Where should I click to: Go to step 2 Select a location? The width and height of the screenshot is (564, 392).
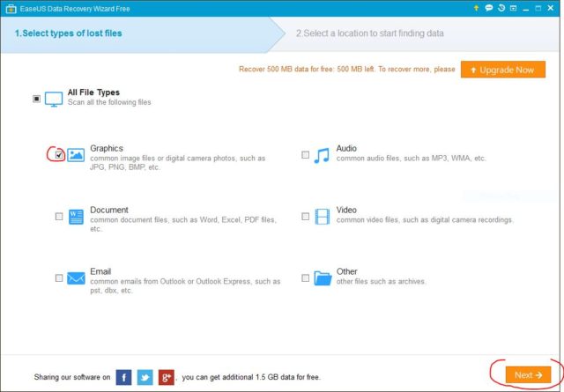tap(369, 33)
